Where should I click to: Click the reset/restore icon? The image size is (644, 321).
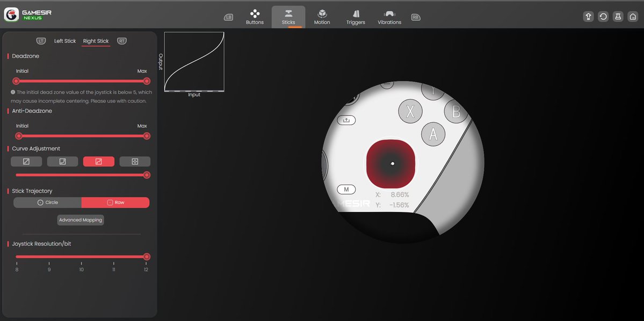point(603,17)
